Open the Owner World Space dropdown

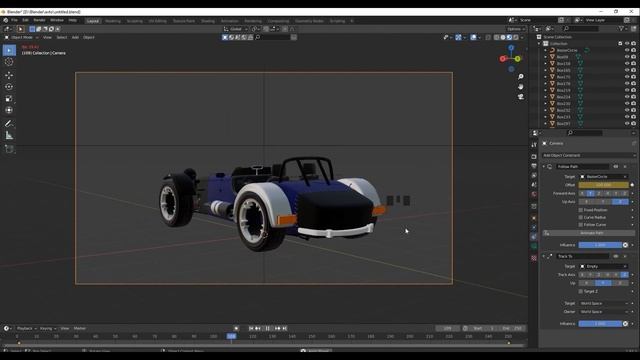(x=603, y=311)
